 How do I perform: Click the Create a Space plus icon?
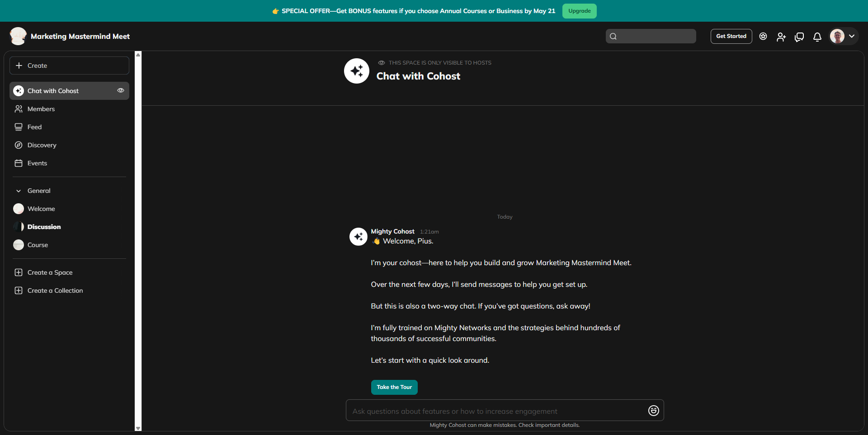pos(19,272)
